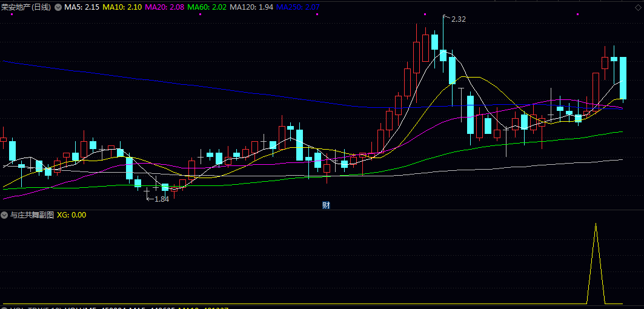Click the blue MA250: 2.07 label

tap(298, 7)
